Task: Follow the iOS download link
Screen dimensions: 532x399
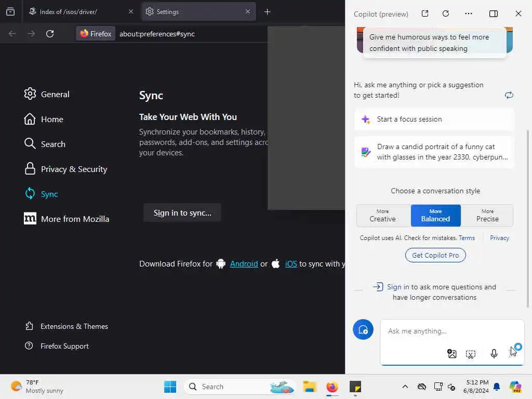Action: [291, 263]
